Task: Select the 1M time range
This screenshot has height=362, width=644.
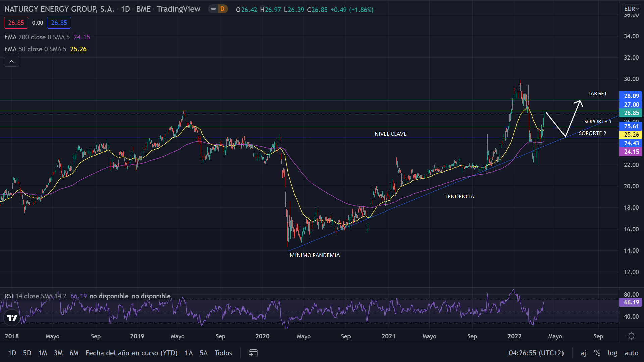Action: point(43,353)
